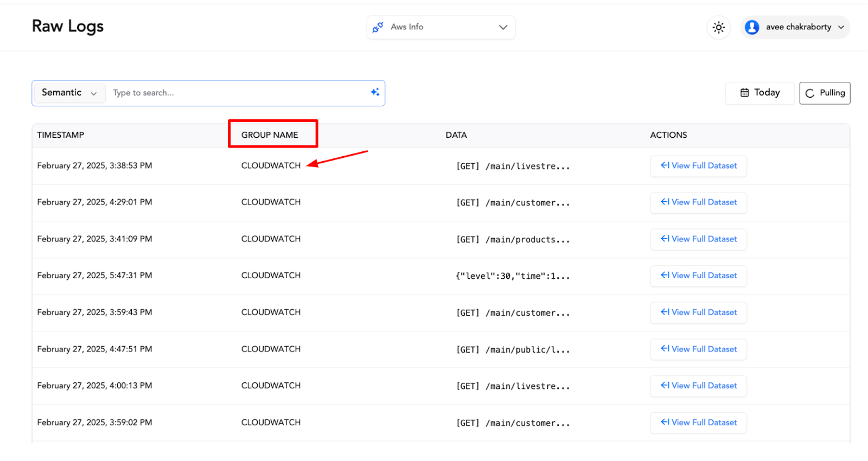Click CLOUDWATCH in the 4:47:51 PM row
Screen dimensions: 868x461
271,349
